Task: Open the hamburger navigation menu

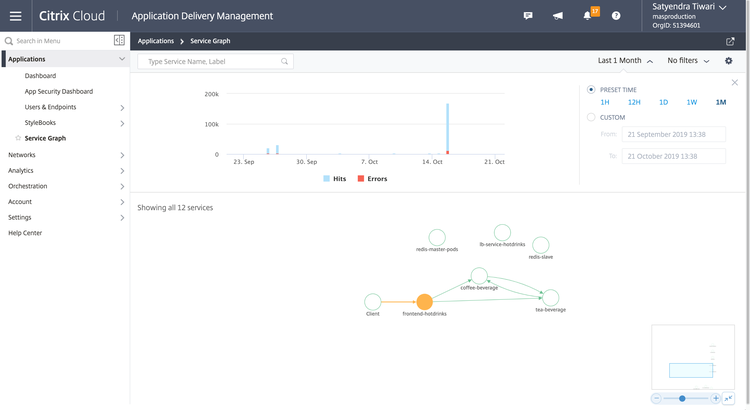Action: point(15,16)
